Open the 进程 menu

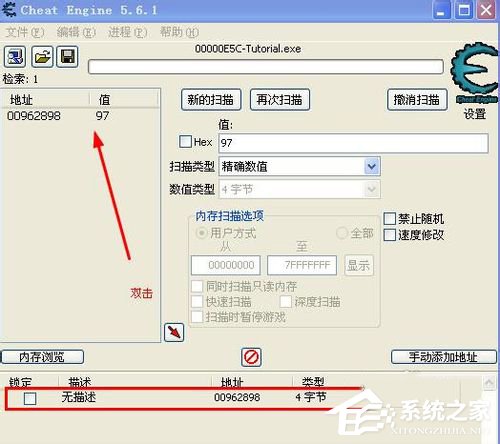point(128,32)
